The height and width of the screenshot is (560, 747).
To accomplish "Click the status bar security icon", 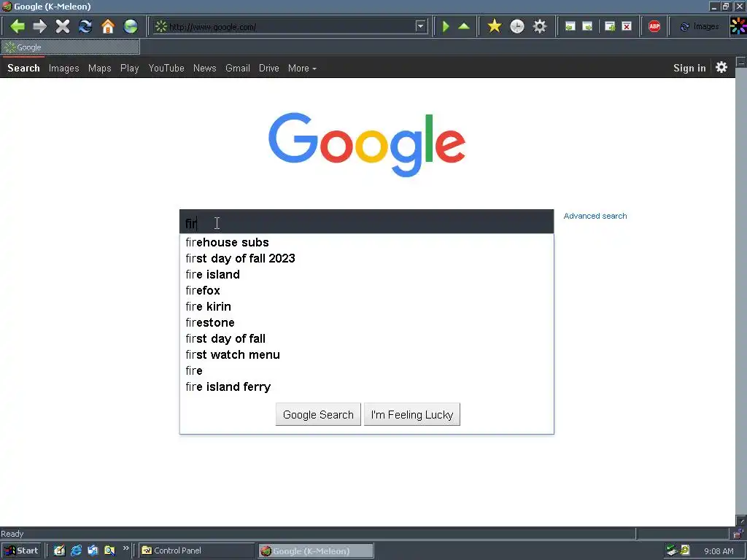I will 738,533.
